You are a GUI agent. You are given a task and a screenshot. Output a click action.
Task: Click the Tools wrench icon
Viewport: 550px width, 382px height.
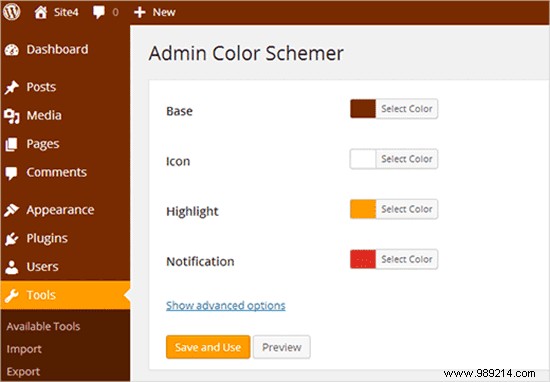tap(12, 295)
